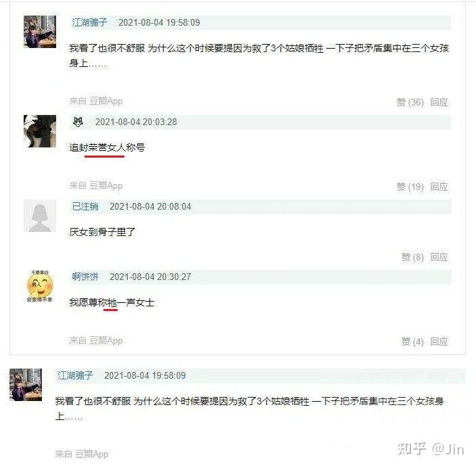This screenshot has width=476, height=468.
Task: Open the 江湖骗子 username link in first comment
Action: [89, 22]
